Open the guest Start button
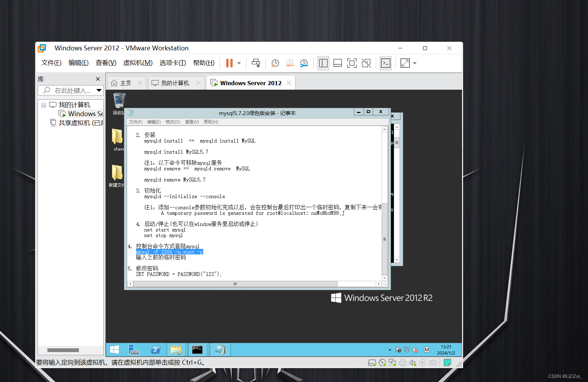 coord(114,350)
